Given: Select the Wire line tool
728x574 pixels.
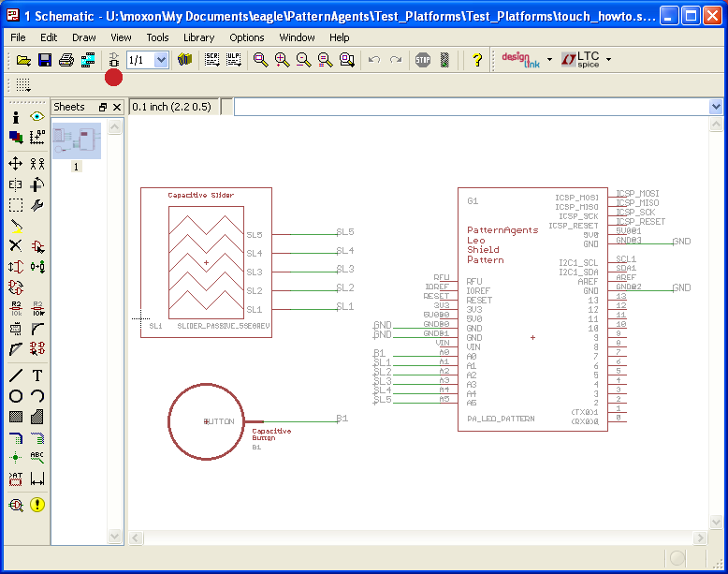Looking at the screenshot, I should click(x=16, y=375).
